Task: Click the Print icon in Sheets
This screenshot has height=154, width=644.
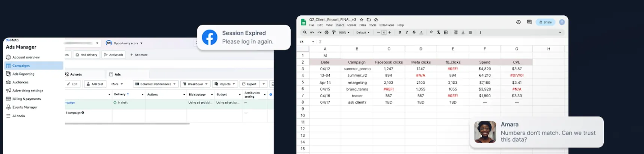Action: [326, 33]
